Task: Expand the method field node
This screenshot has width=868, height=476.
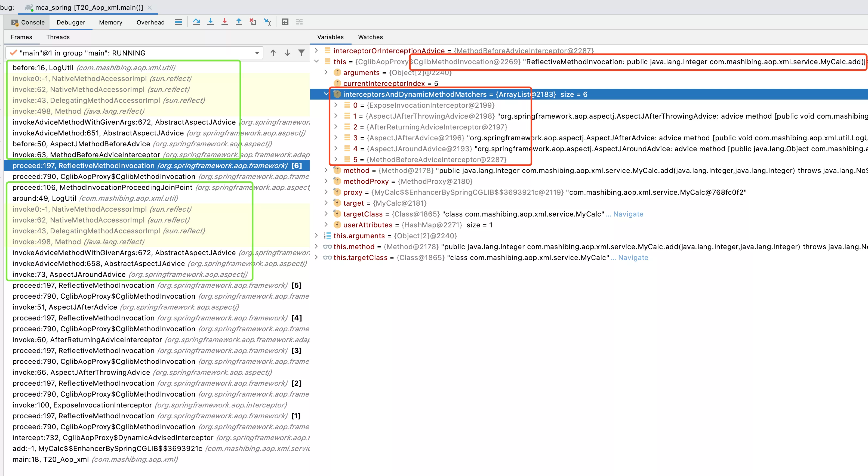Action: tap(326, 170)
